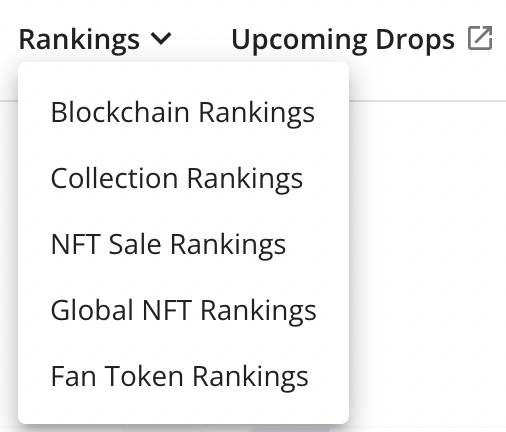The height and width of the screenshot is (432, 506).
Task: Toggle the Rankings menu with its down arrow
Action: tap(161, 39)
